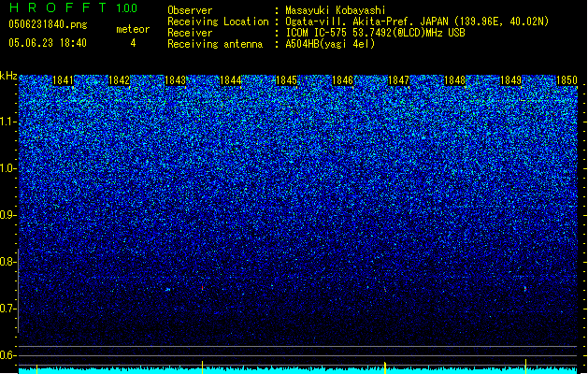Viewport: 588px width, 374px height.
Task: Click the 'Observer' field label
Action: [x=190, y=10]
